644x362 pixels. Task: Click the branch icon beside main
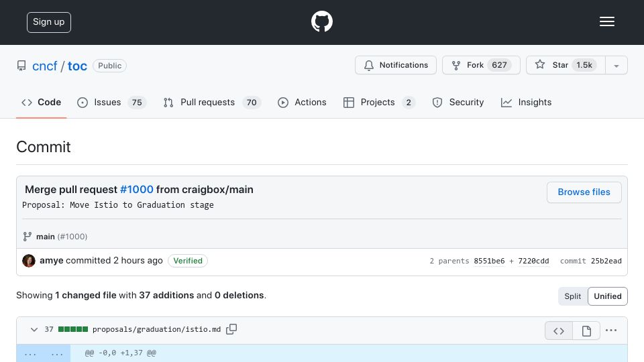pos(27,237)
